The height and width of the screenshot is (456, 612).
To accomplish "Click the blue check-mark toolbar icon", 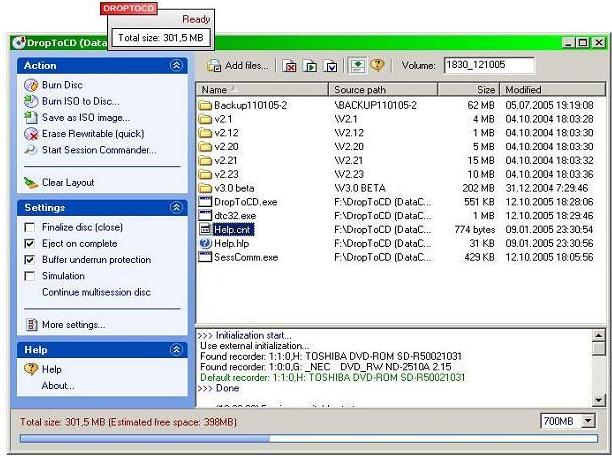I will click(x=331, y=66).
